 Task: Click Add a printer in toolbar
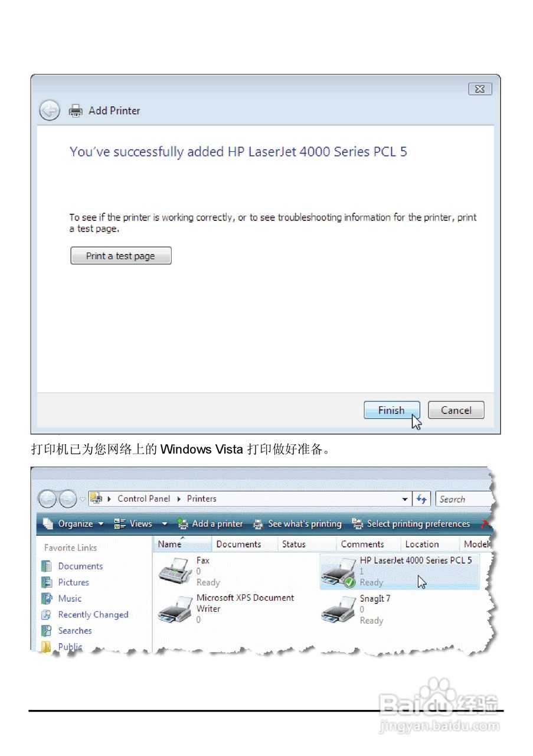pyautogui.click(x=211, y=524)
